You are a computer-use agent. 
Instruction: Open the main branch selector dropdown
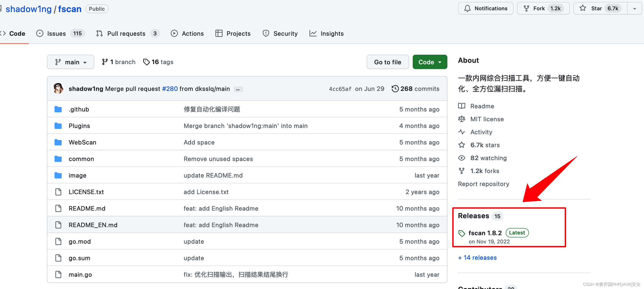tap(70, 62)
